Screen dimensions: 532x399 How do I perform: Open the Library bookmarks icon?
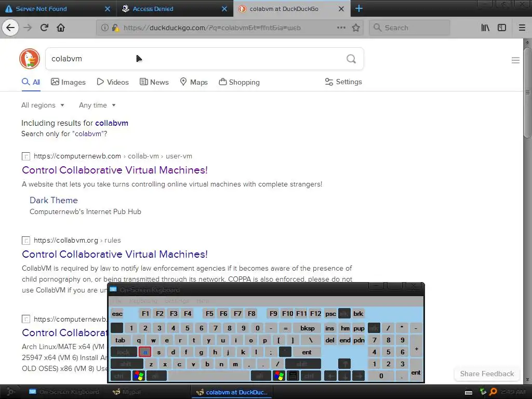click(x=485, y=28)
